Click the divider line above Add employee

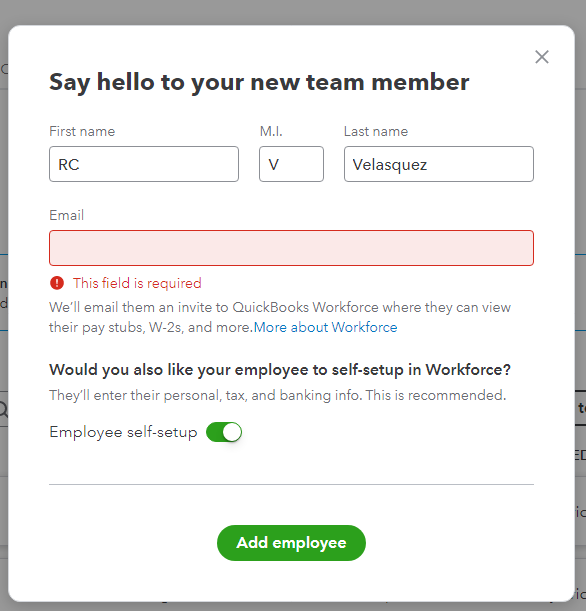pos(291,484)
